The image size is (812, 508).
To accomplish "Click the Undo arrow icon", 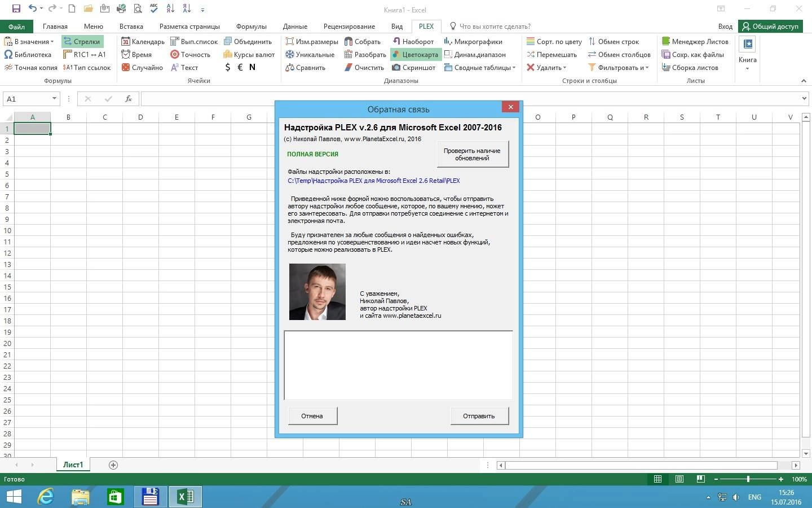I will pos(32,8).
